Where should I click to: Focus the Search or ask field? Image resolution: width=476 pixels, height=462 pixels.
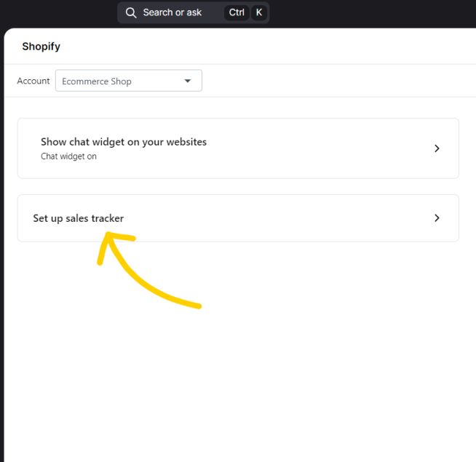[x=193, y=13]
